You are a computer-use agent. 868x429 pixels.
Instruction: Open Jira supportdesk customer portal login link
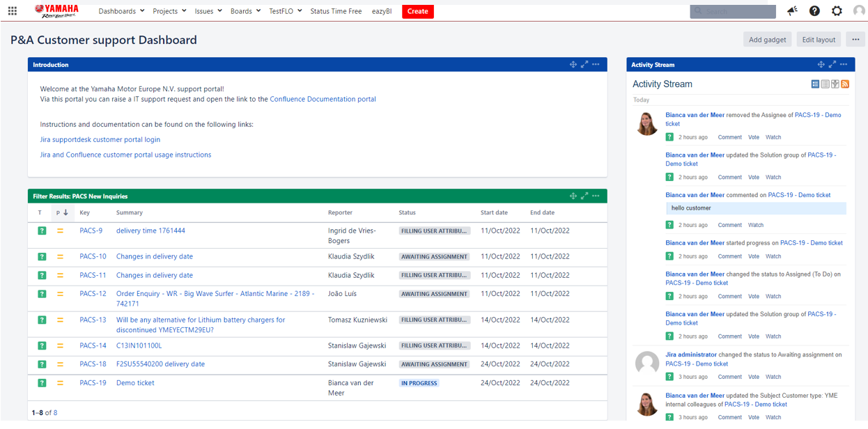[x=100, y=140]
